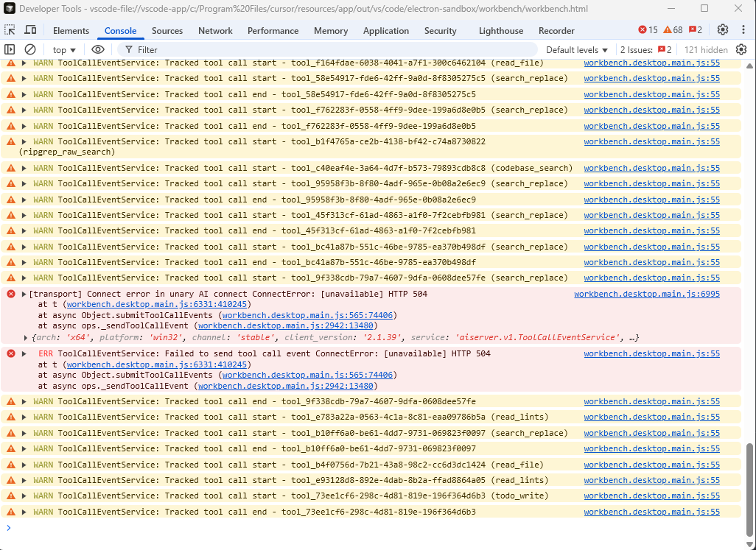Clear the console
The image size is (756, 550).
29,49
